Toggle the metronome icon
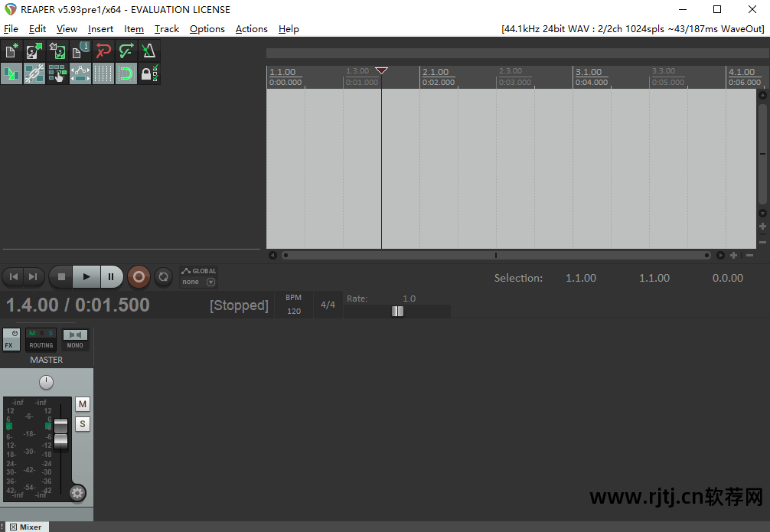 click(x=148, y=51)
